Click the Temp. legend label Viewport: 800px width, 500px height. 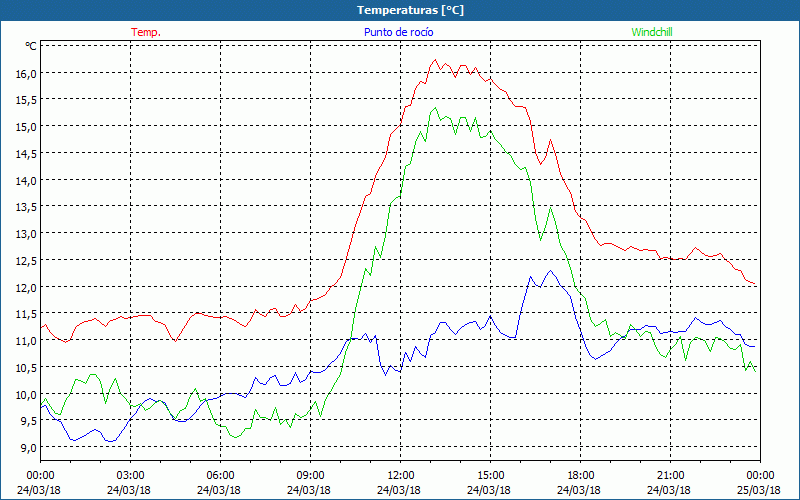click(x=146, y=32)
